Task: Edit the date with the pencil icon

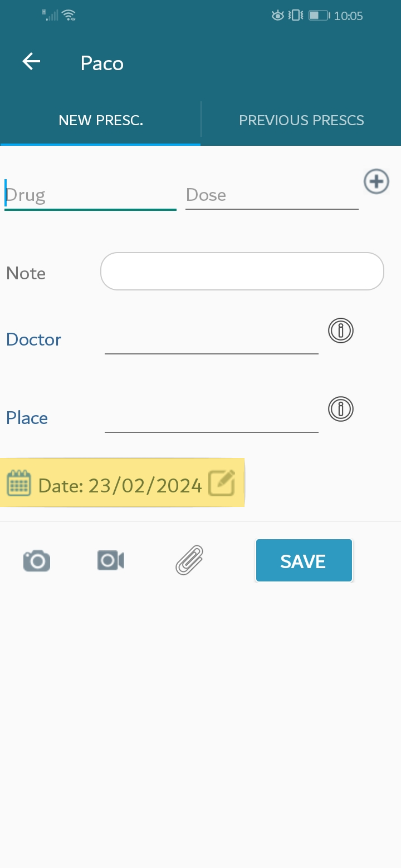Action: click(x=222, y=482)
